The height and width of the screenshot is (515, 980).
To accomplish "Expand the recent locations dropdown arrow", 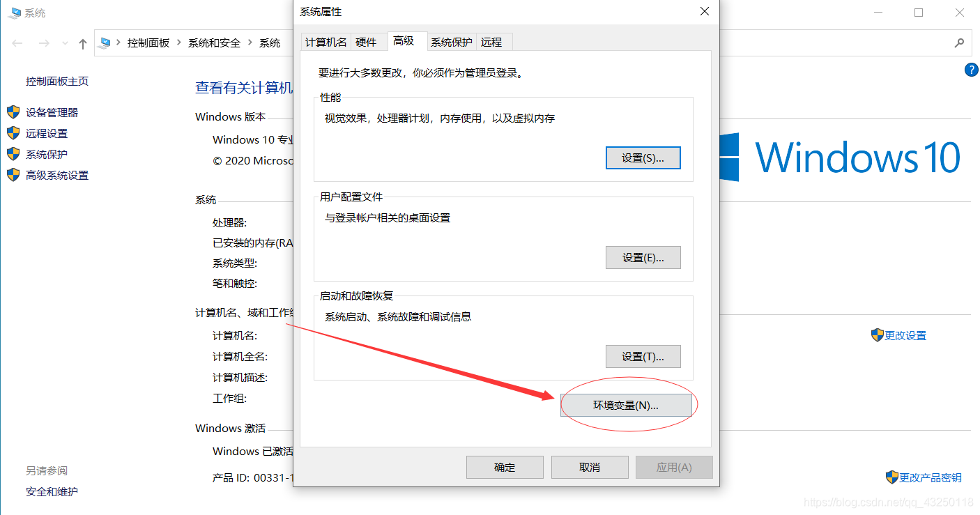I will click(65, 43).
